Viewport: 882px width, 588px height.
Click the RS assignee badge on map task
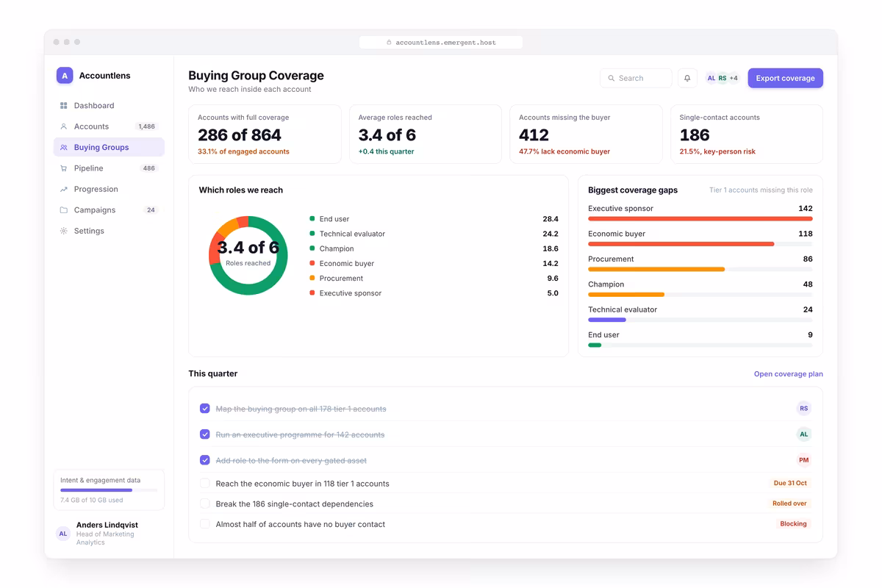pos(803,409)
